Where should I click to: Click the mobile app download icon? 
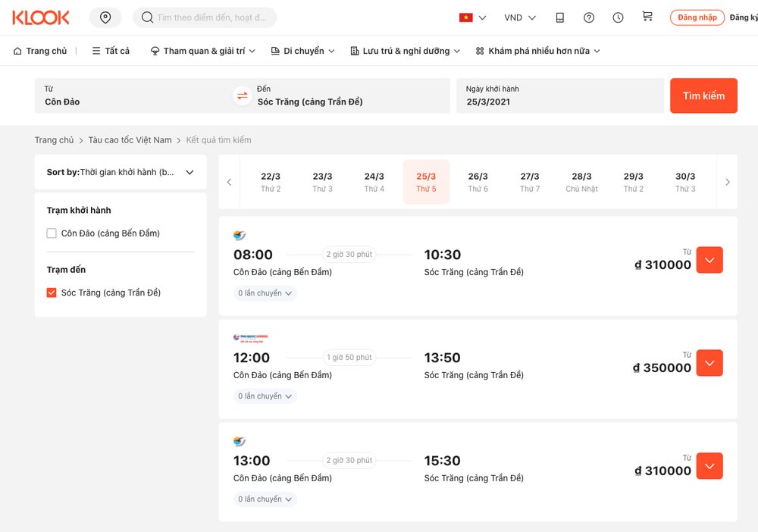(560, 17)
